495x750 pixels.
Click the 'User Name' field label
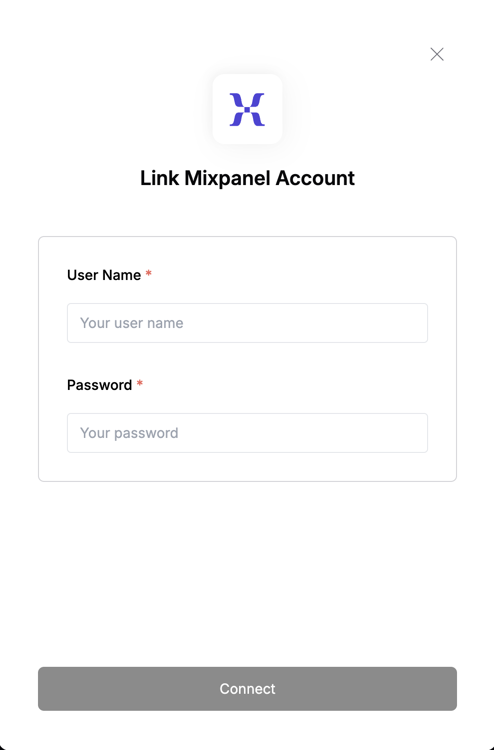coord(104,275)
